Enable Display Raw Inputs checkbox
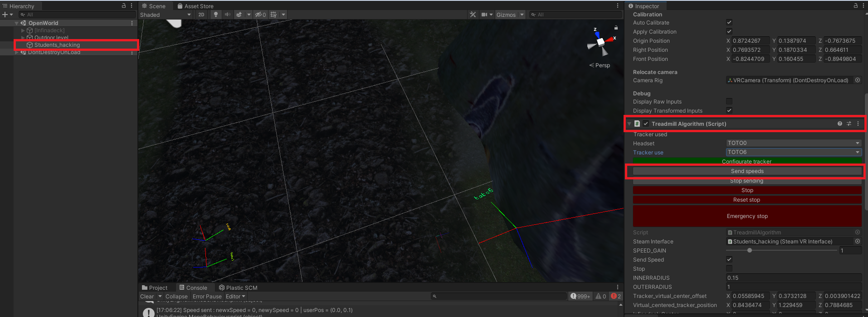This screenshot has width=868, height=317. (729, 101)
